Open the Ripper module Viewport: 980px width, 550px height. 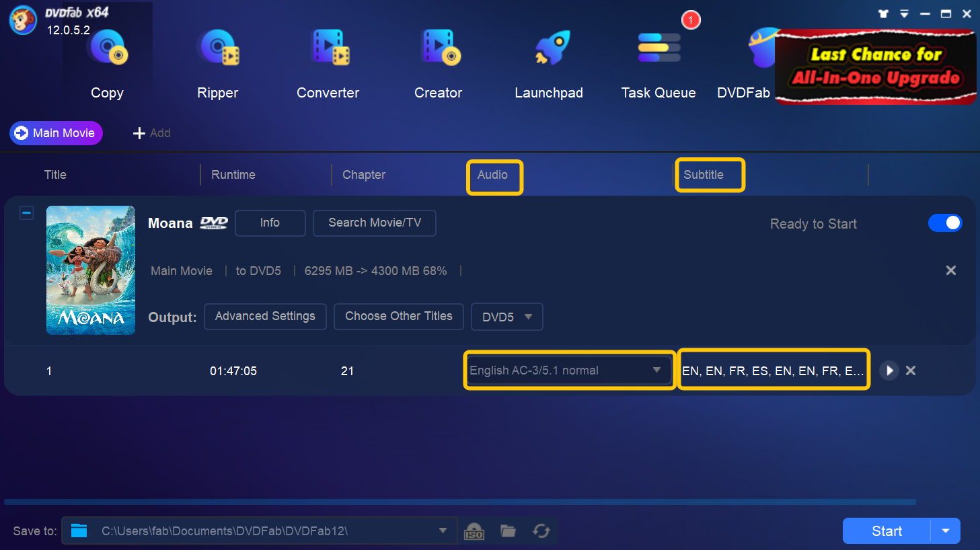pyautogui.click(x=218, y=65)
